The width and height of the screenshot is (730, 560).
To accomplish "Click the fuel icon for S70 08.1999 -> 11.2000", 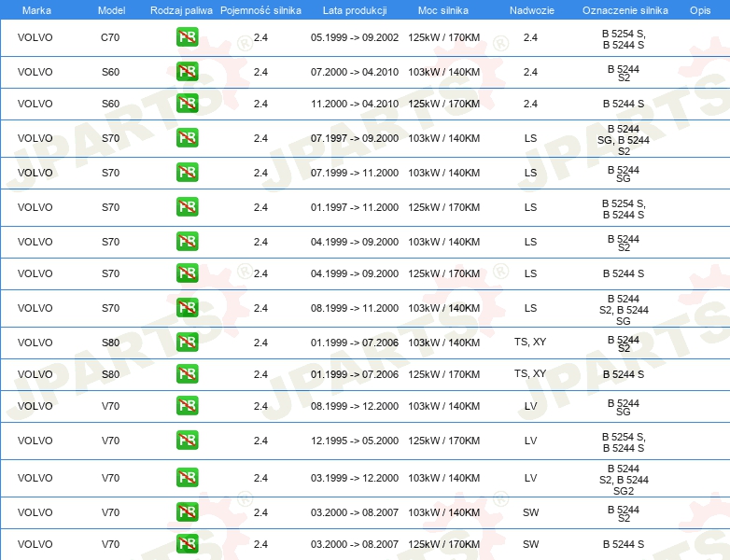I will [x=187, y=308].
